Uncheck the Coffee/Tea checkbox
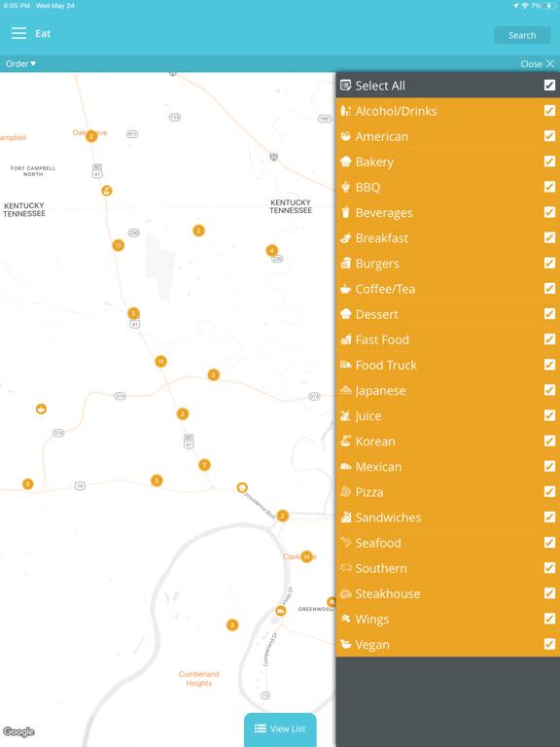 click(x=549, y=289)
